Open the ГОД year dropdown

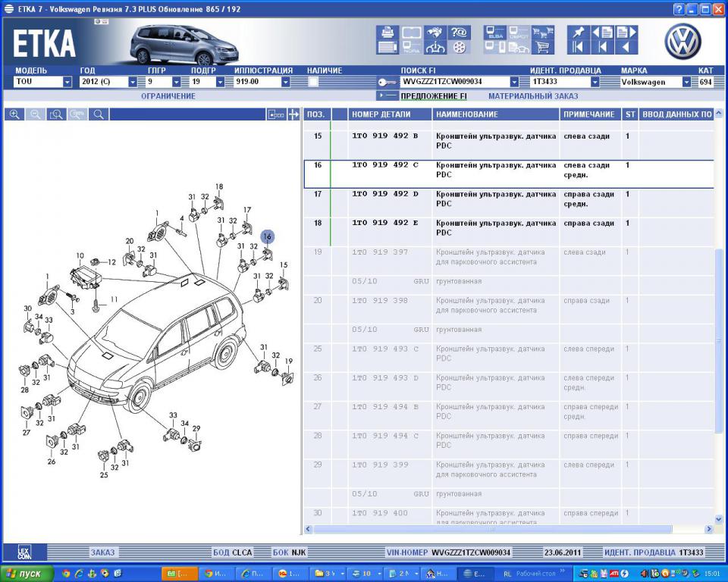[132, 82]
